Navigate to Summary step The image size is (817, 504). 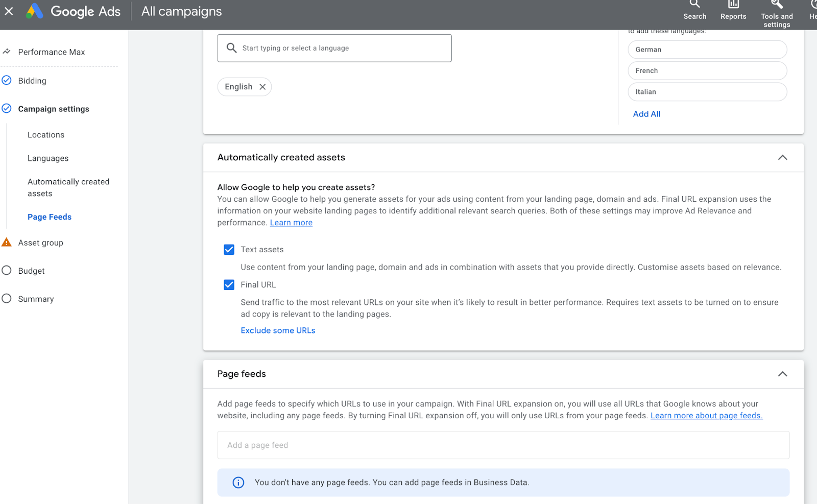(x=36, y=299)
